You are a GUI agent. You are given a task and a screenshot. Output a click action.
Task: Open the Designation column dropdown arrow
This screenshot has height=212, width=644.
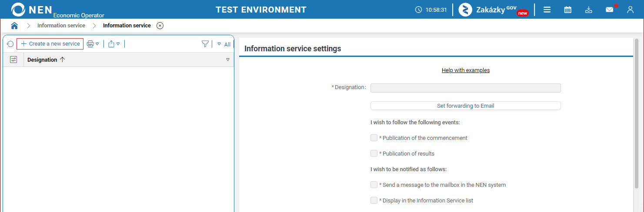coord(228,60)
